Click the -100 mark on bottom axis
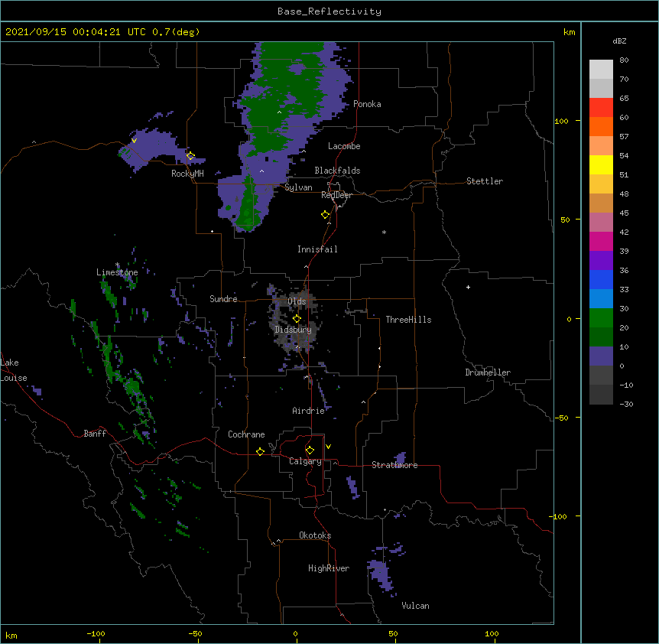The height and width of the screenshot is (644, 659). tap(96, 633)
